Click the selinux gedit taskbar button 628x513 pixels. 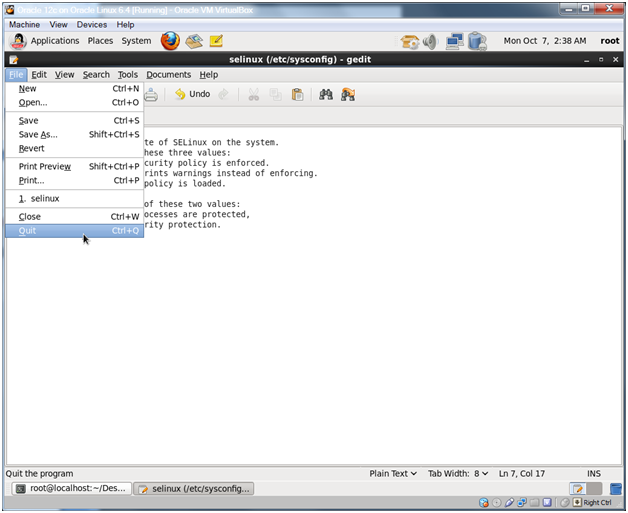pyautogui.click(x=194, y=489)
